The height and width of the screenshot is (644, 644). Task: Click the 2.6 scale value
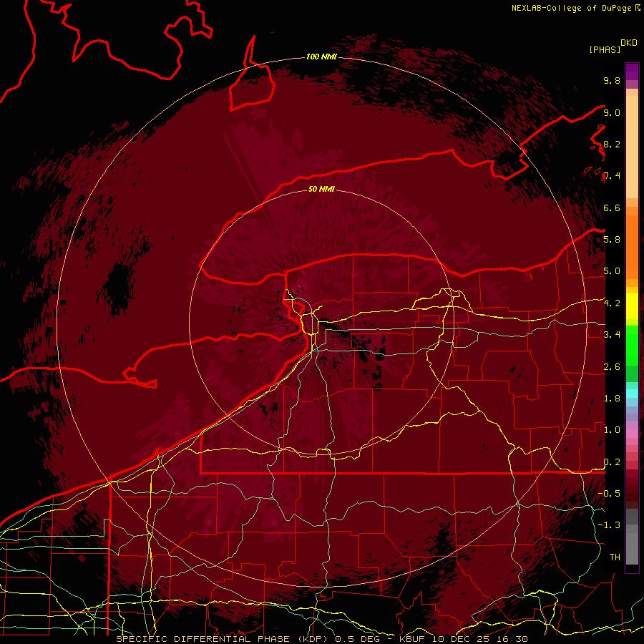pos(612,366)
